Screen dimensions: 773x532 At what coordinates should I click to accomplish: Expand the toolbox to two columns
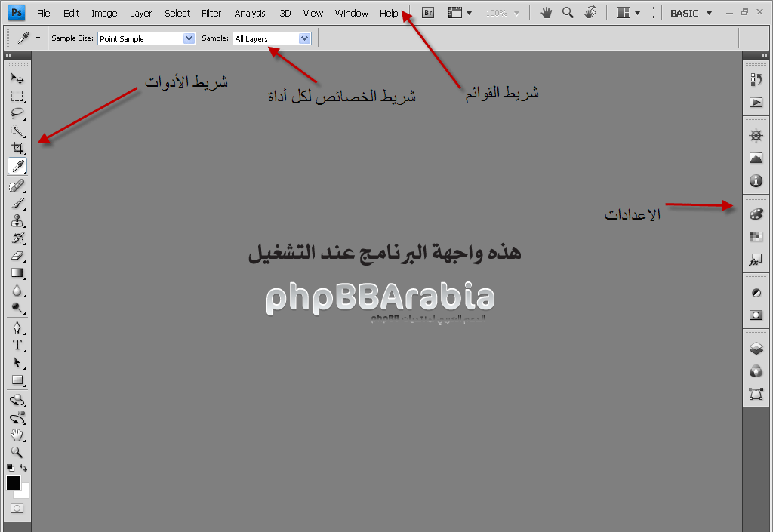click(x=8, y=56)
